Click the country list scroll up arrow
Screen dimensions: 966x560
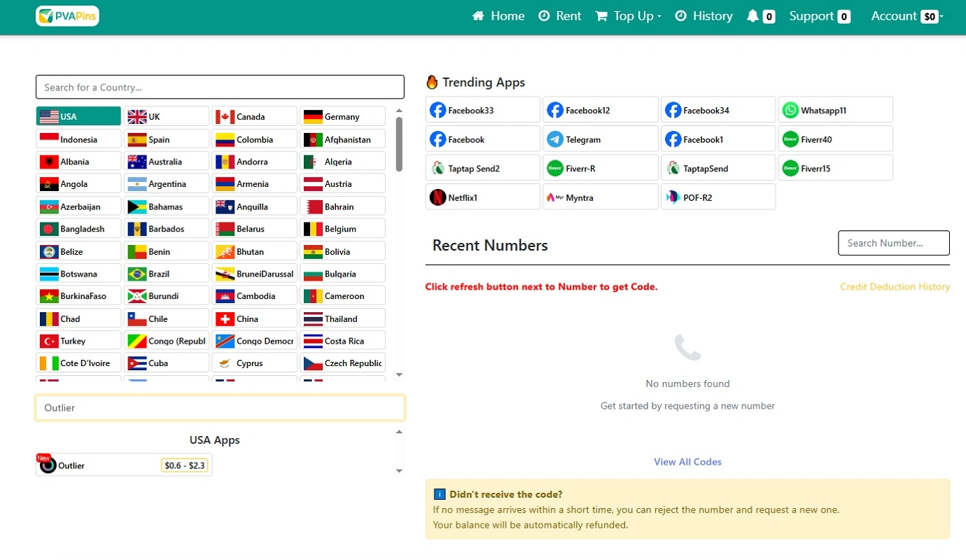click(399, 111)
